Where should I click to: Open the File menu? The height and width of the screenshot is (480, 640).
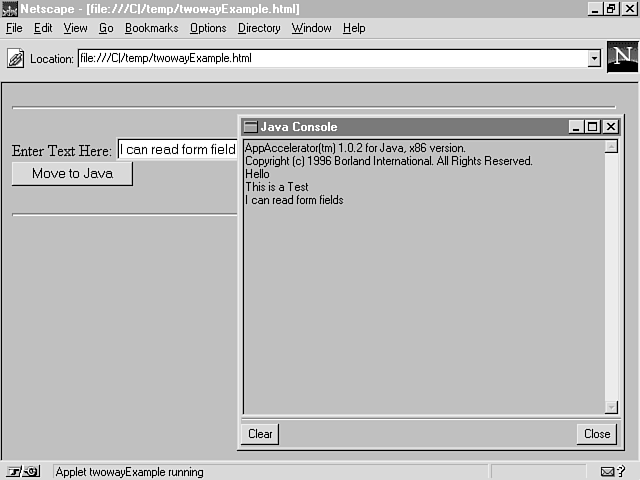pyautogui.click(x=14, y=28)
